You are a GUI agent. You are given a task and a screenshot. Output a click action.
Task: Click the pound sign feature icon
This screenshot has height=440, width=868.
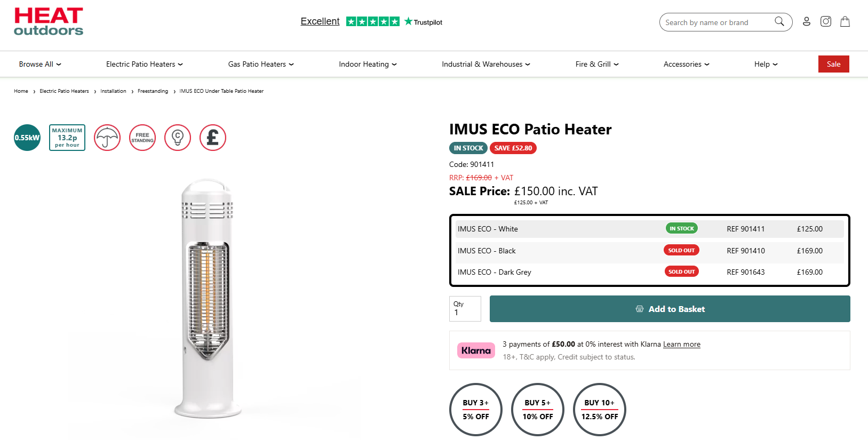[x=213, y=138]
